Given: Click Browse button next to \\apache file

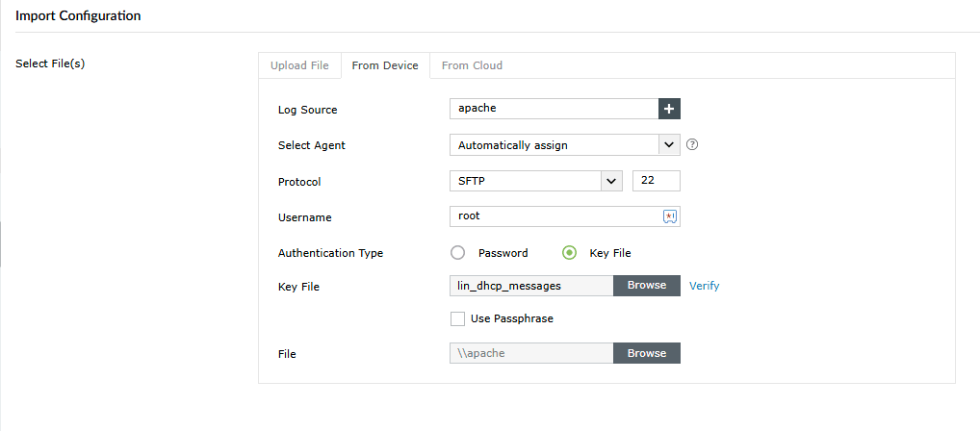Looking at the screenshot, I should click(647, 353).
